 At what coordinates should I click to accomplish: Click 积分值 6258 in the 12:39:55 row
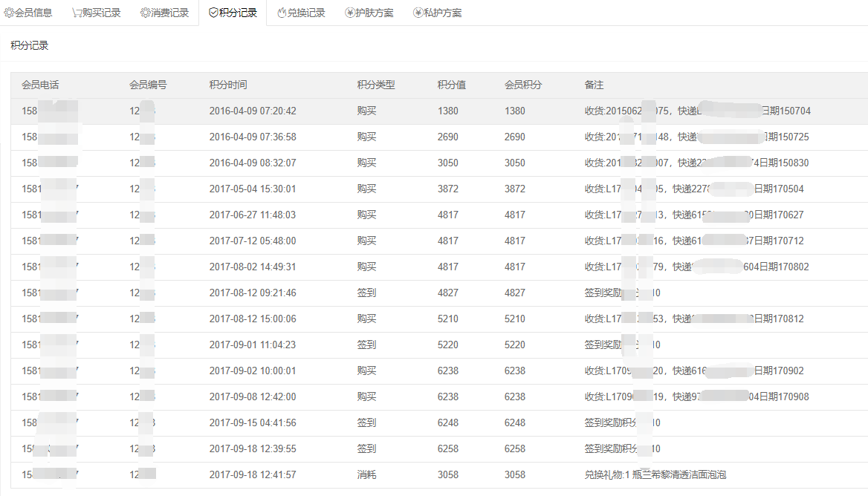pyautogui.click(x=448, y=449)
